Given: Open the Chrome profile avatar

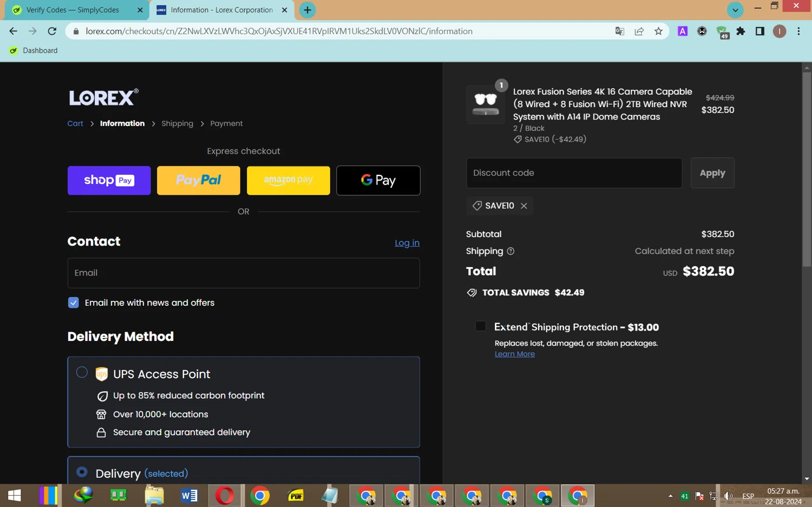Looking at the screenshot, I should pos(780,31).
